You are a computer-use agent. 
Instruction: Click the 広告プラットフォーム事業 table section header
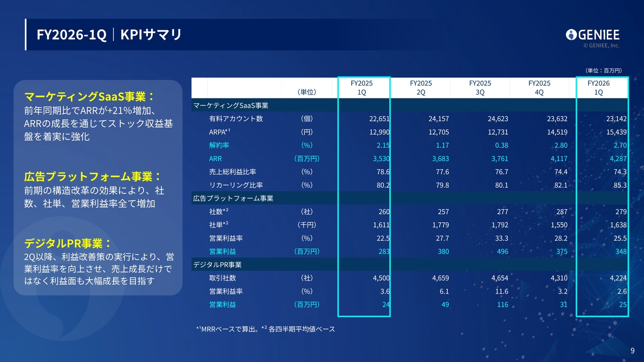click(x=410, y=198)
